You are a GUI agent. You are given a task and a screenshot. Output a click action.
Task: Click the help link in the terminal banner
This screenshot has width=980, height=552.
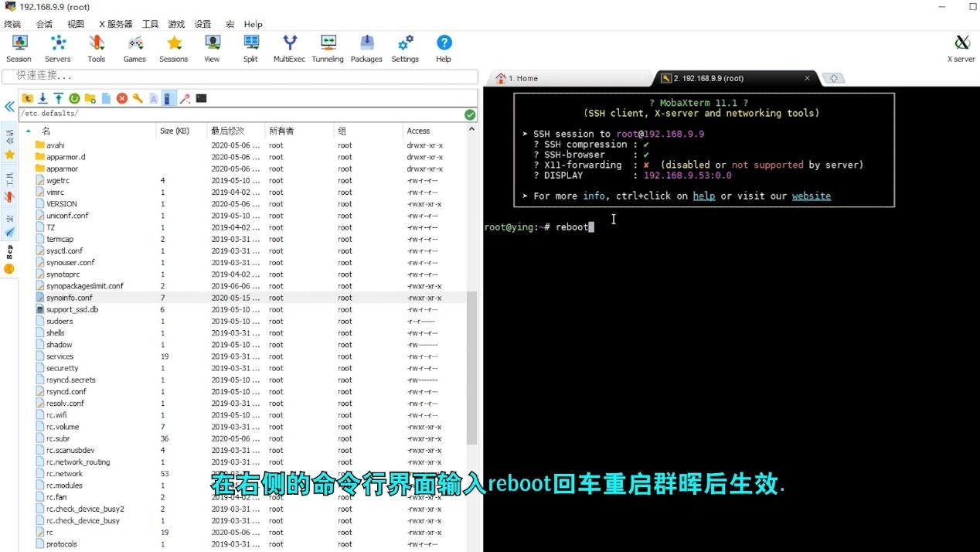704,196
